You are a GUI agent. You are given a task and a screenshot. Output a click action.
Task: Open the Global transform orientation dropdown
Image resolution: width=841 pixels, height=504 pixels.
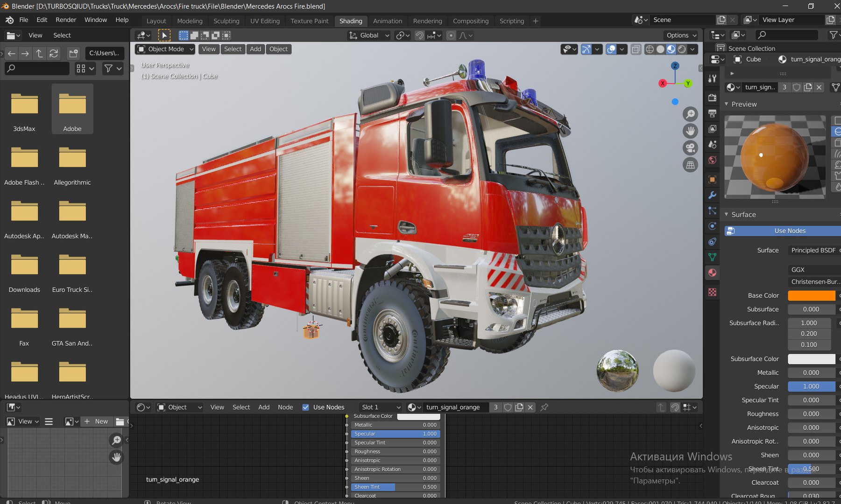(368, 35)
